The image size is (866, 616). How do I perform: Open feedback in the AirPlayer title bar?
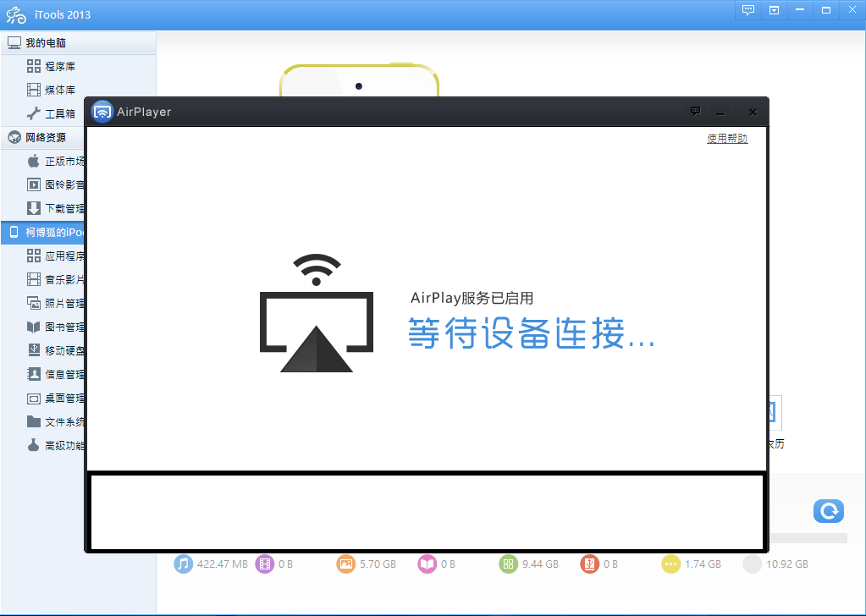695,112
